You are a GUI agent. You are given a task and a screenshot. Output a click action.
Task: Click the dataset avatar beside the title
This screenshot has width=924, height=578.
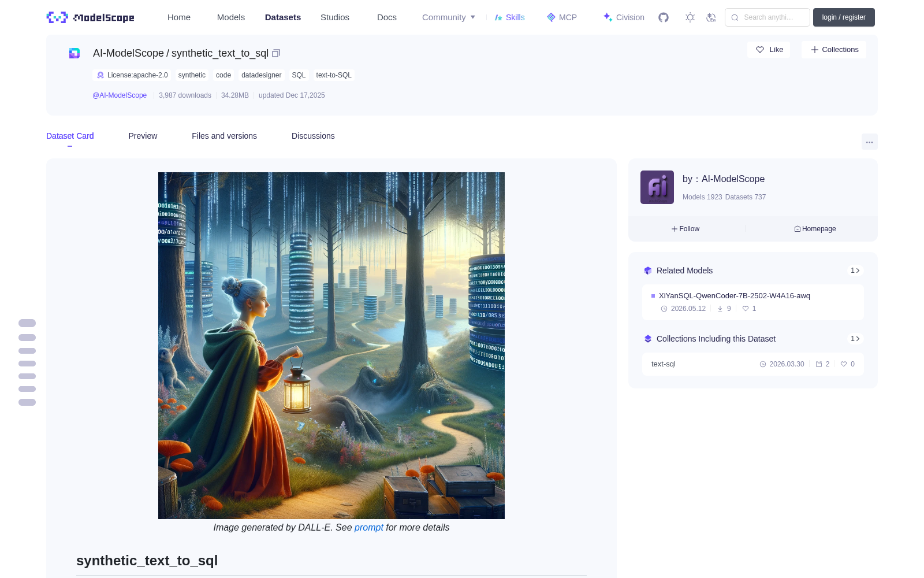(x=74, y=53)
